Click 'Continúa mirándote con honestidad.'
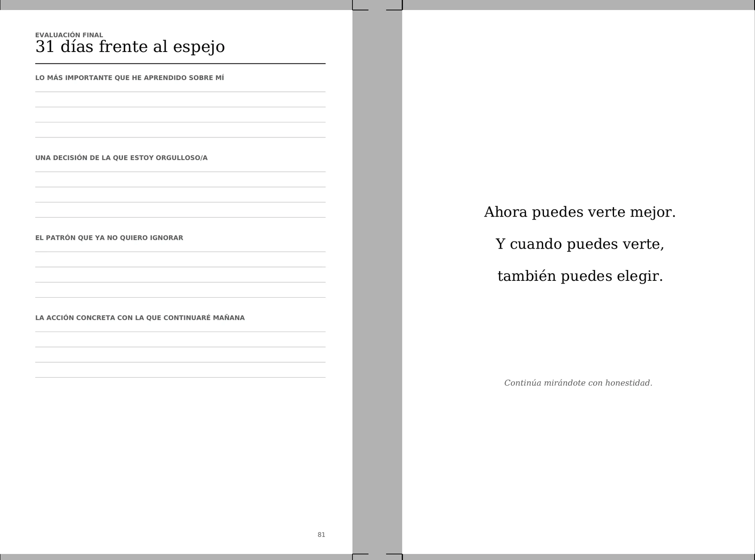The height and width of the screenshot is (560, 755). pyautogui.click(x=578, y=383)
